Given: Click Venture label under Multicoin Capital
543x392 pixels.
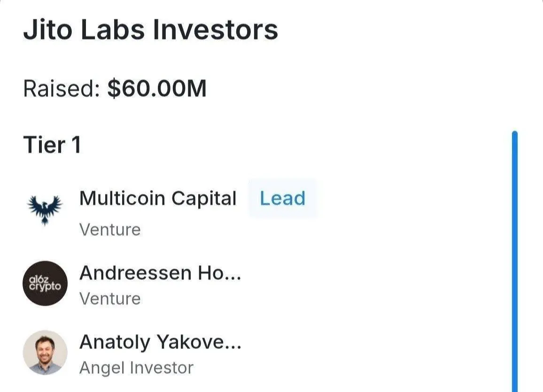Looking at the screenshot, I should (110, 230).
